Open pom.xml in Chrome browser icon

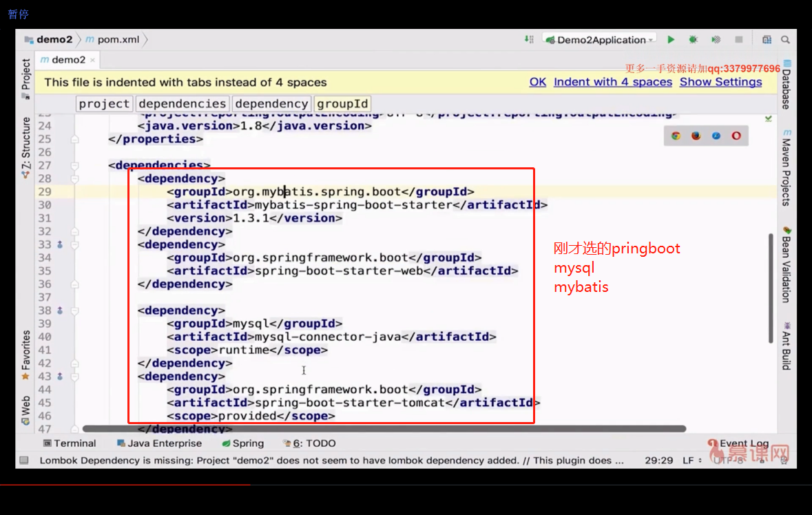(676, 136)
